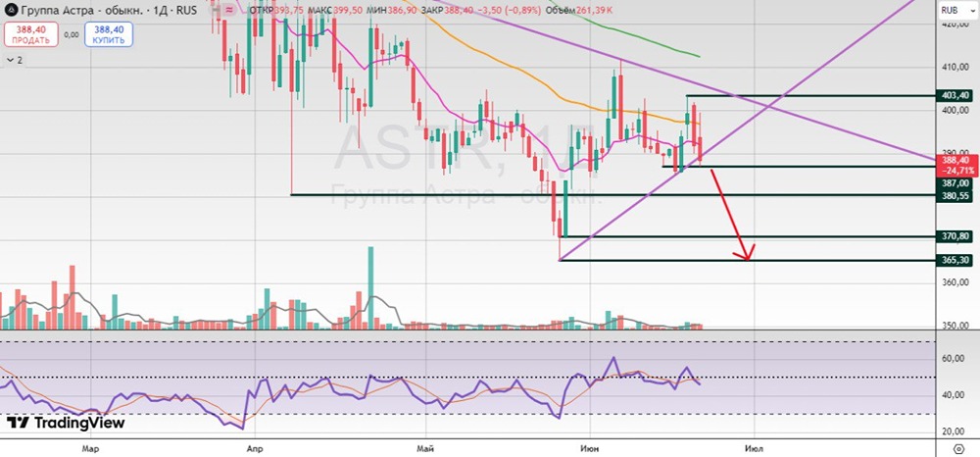The width and height of the screenshot is (980, 457).
Task: Click the Июн label on time axis
Action: 589,448
